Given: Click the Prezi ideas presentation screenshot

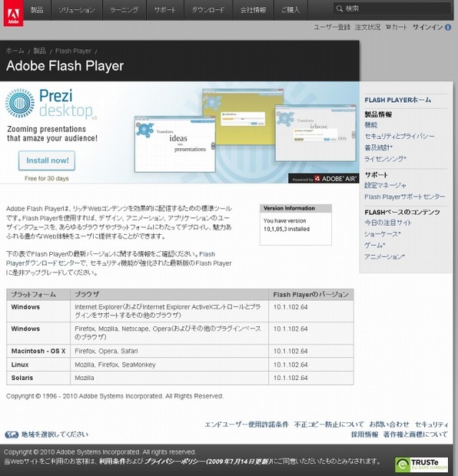Looking at the screenshot, I should (175, 144).
